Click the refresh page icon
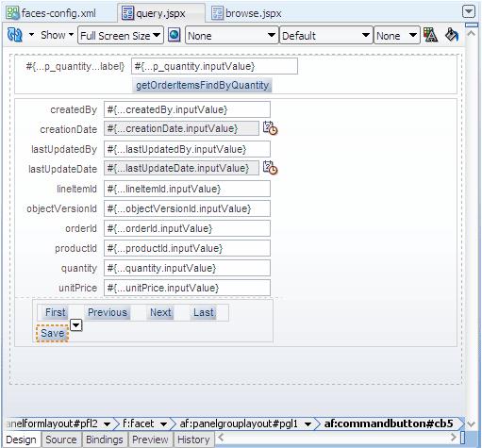This screenshot has height=448, width=482. [x=15, y=35]
